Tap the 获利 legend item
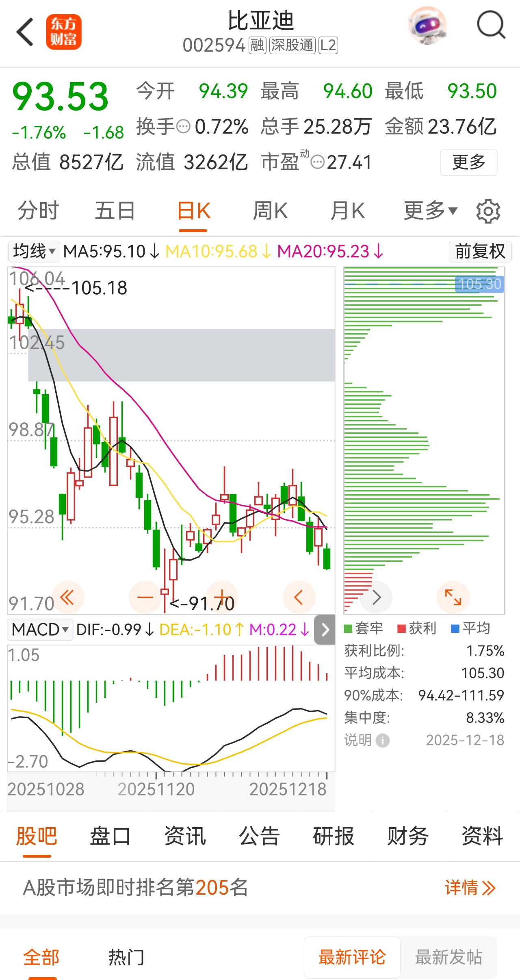The image size is (520, 980). point(417,628)
